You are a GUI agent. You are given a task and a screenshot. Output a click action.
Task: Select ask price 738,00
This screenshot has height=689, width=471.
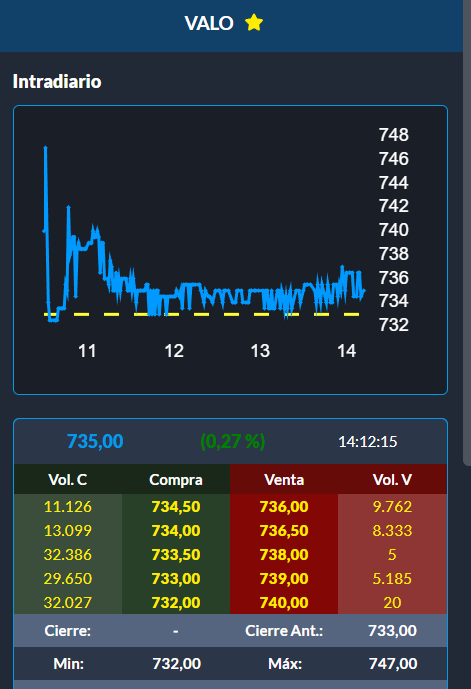coord(284,555)
